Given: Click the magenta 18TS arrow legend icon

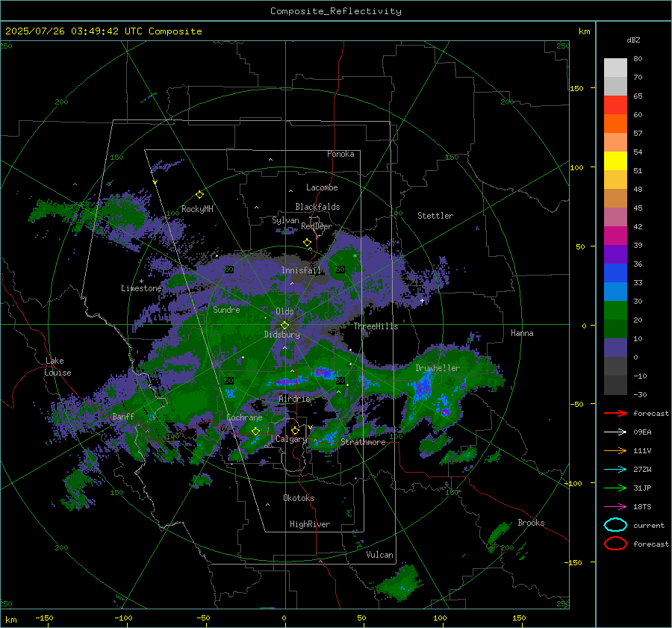Looking at the screenshot, I should point(615,507).
